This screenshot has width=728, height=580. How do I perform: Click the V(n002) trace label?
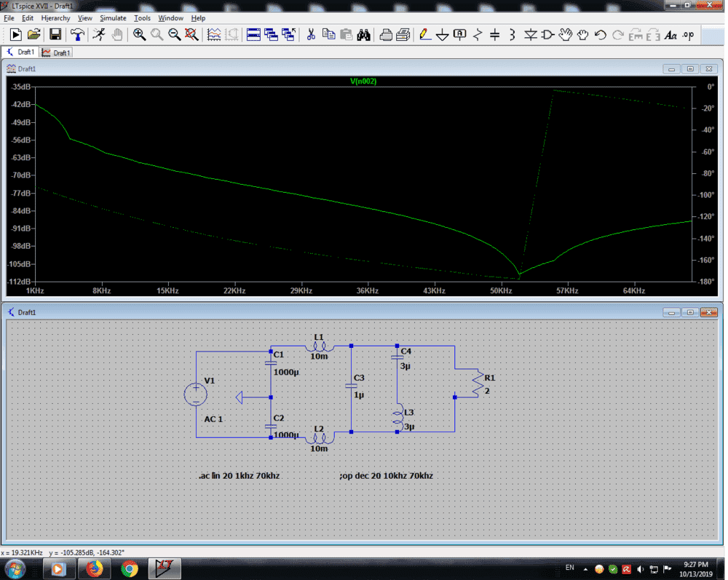click(363, 82)
